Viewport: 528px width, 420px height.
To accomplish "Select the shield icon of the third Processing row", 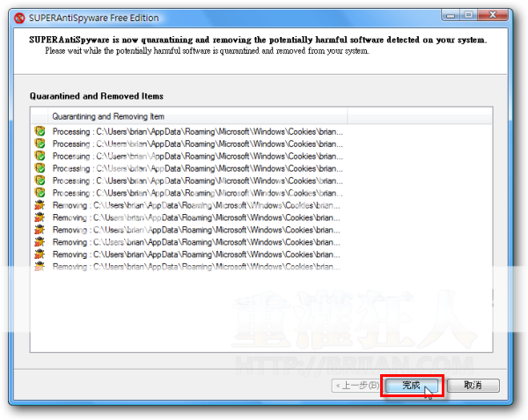I will (39, 156).
